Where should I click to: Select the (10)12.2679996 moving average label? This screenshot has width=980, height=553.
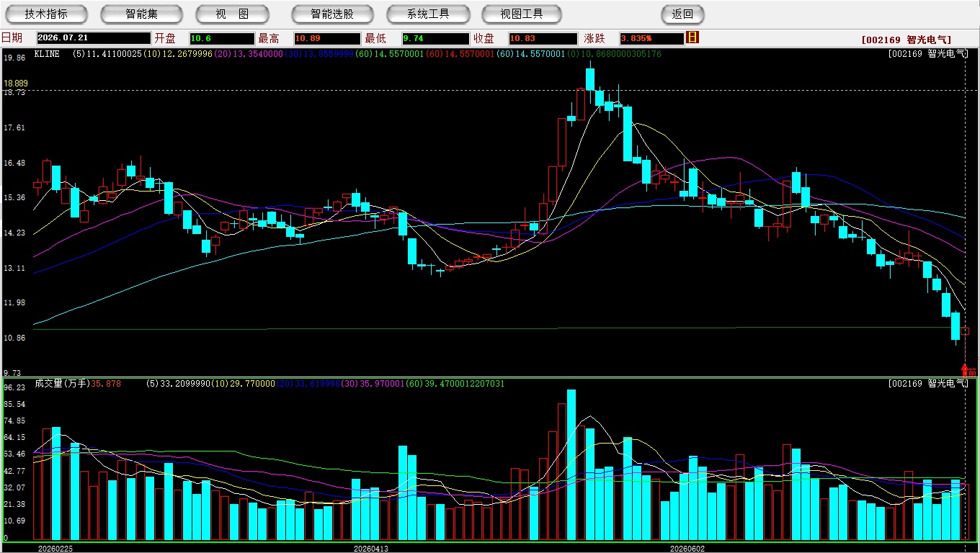tap(177, 54)
